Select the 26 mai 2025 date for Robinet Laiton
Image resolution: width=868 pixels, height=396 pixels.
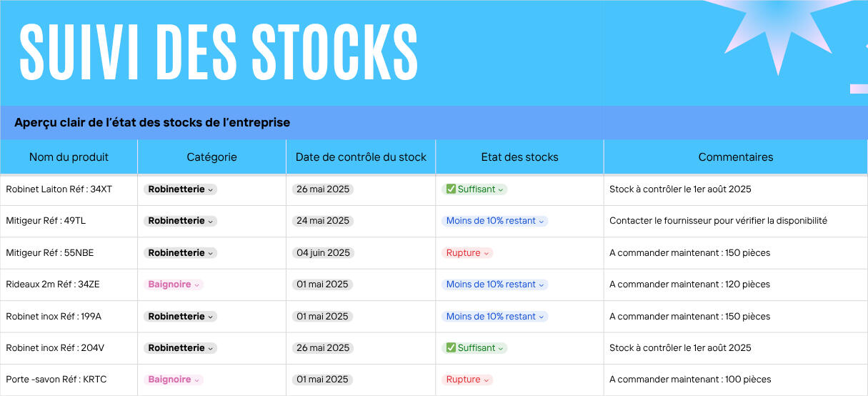point(322,189)
